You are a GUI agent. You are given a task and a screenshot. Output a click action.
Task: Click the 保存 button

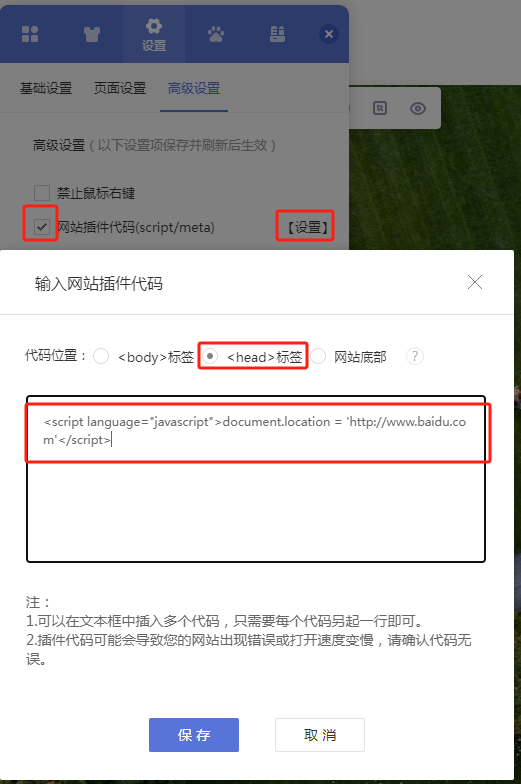click(194, 735)
